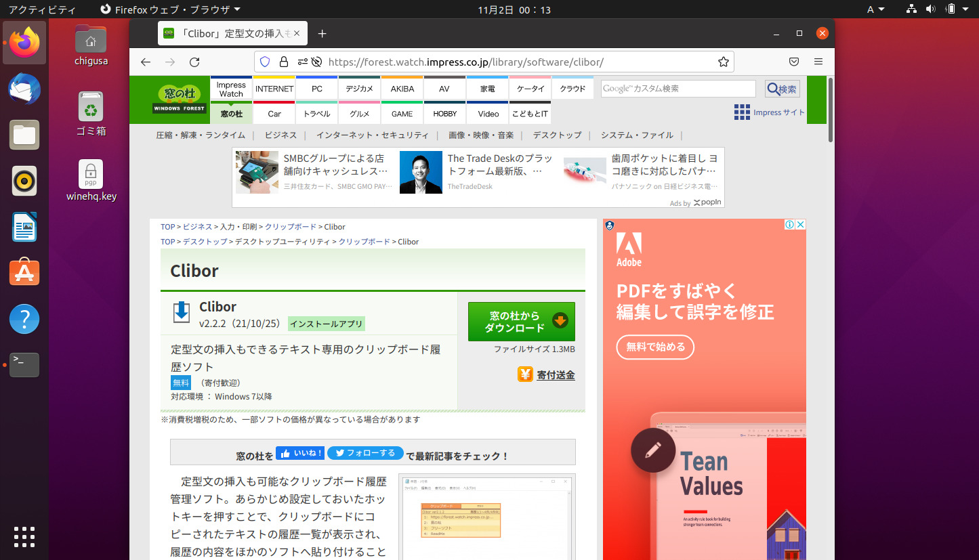This screenshot has width=979, height=560.
Task: Click the 無料で始める Adobe ad button
Action: (655, 347)
